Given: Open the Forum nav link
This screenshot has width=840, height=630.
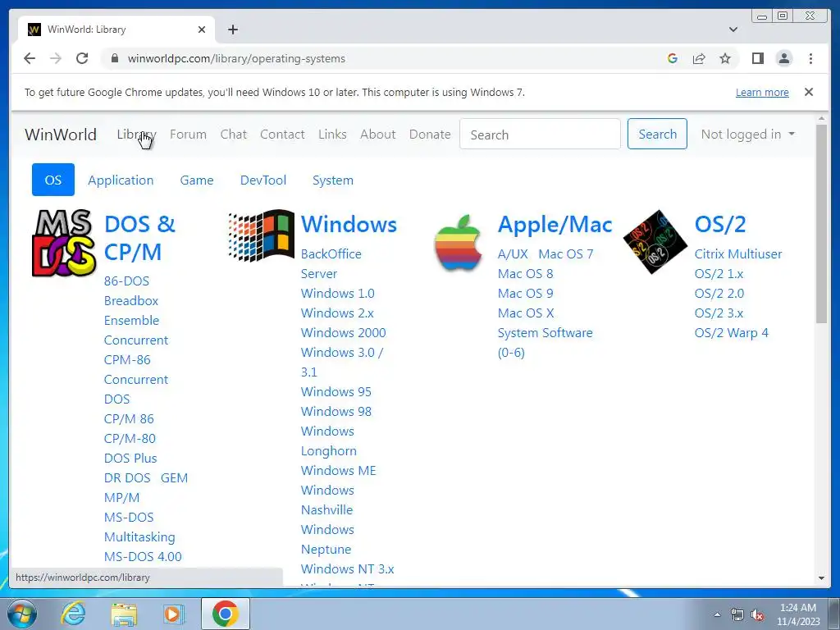Looking at the screenshot, I should tap(188, 135).
